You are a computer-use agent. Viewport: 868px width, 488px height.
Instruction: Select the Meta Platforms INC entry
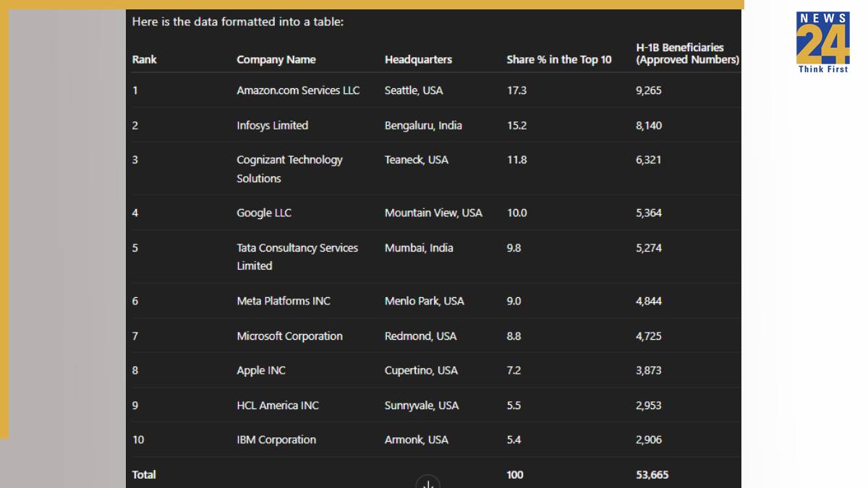(x=284, y=301)
